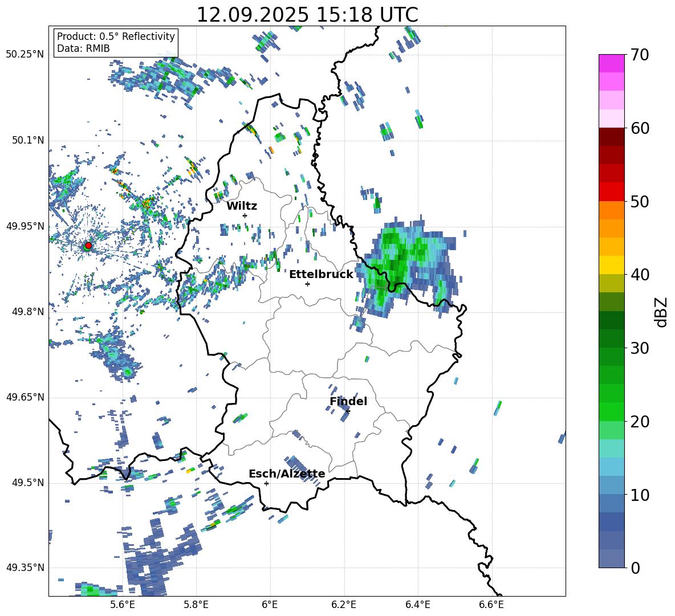Image resolution: width=675 pixels, height=616 pixels.
Task: Click the Data: RMIB text
Action: pyautogui.click(x=83, y=48)
